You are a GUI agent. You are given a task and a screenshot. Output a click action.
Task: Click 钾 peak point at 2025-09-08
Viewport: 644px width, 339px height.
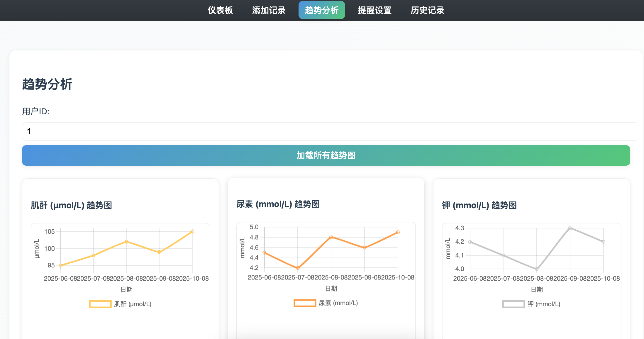[x=570, y=228]
